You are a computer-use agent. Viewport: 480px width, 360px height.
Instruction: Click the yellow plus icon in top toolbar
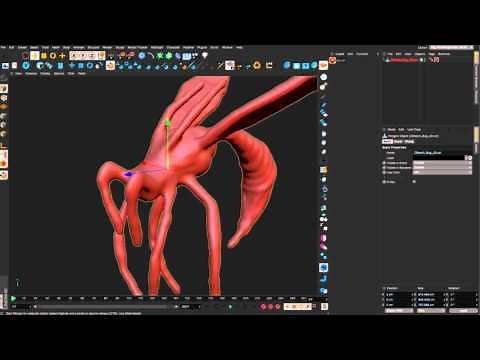(x=62, y=56)
